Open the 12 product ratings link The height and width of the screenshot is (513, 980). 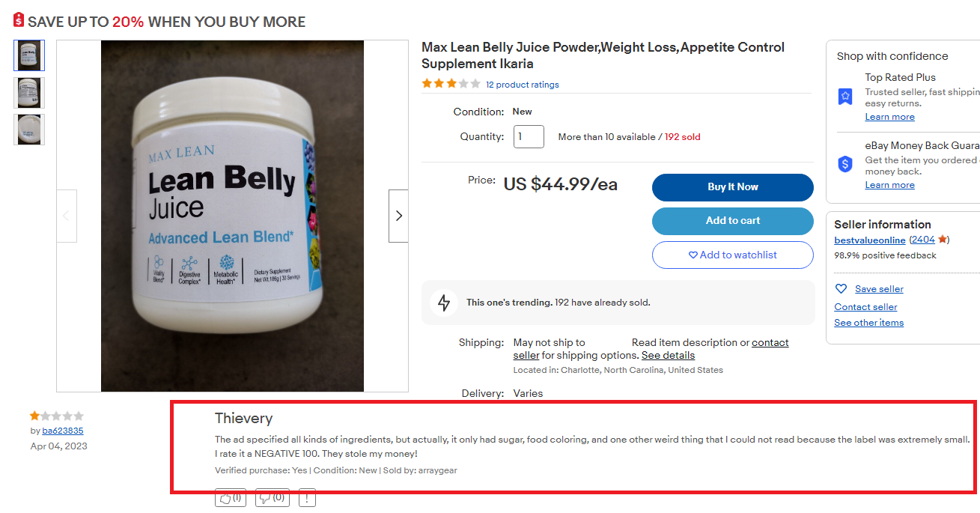(x=522, y=85)
